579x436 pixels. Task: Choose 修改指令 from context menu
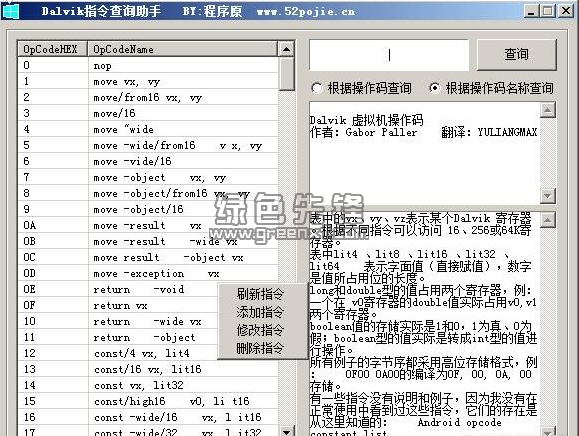coord(260,330)
